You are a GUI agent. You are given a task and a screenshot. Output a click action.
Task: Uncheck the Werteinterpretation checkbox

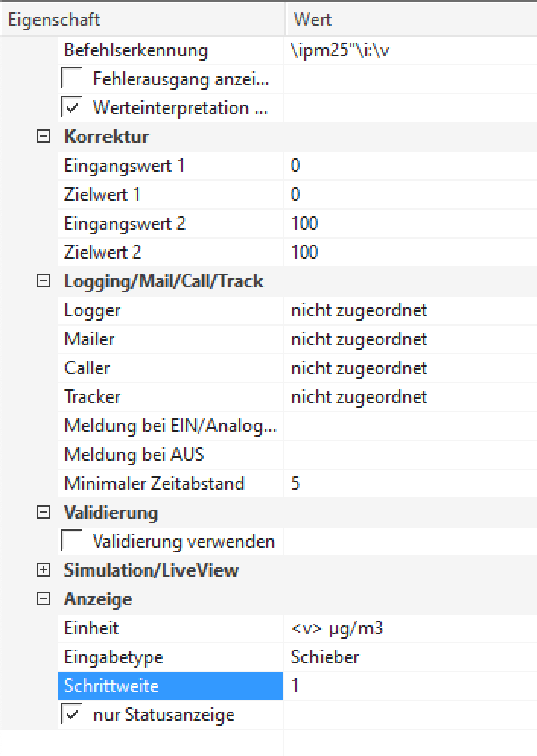(72, 108)
